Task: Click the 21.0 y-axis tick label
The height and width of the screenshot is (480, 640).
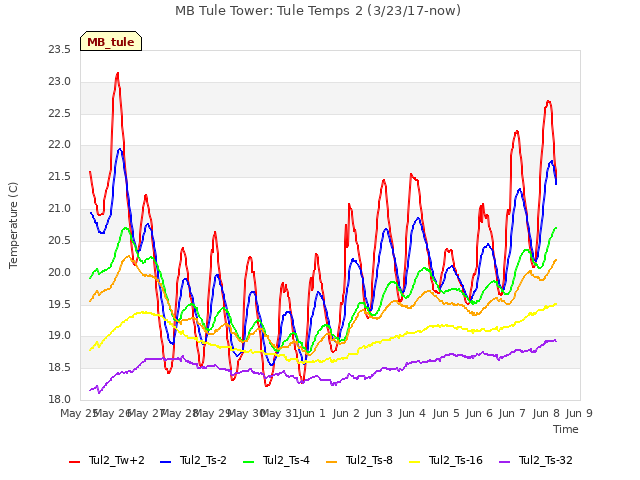Action: tap(60, 209)
